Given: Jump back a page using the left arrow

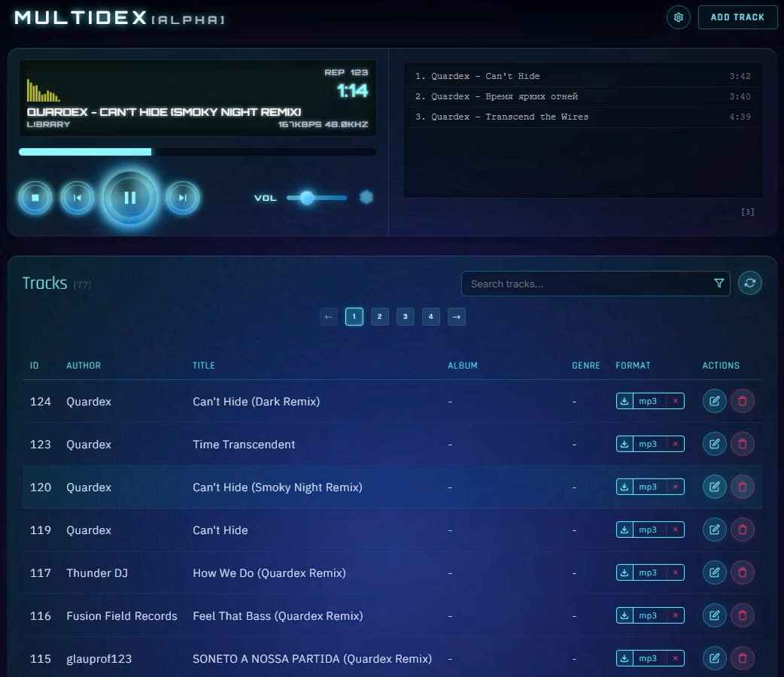Looking at the screenshot, I should 328,317.
